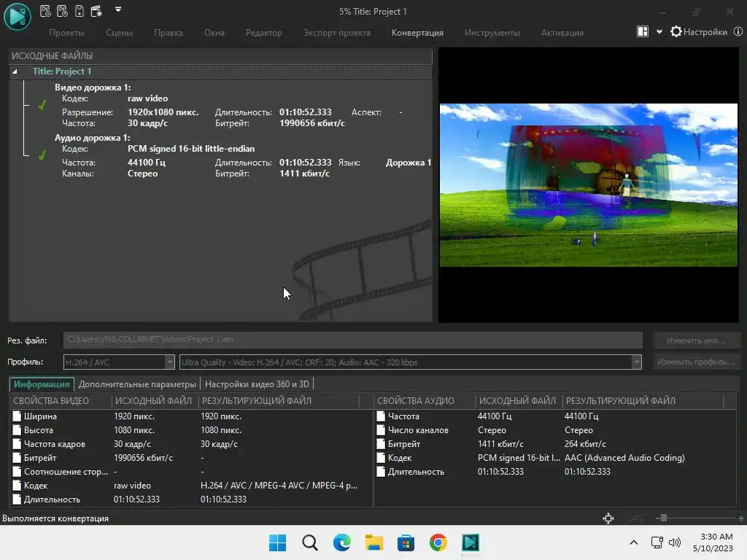Open Microsoft Edge from the taskbar

pyautogui.click(x=342, y=542)
